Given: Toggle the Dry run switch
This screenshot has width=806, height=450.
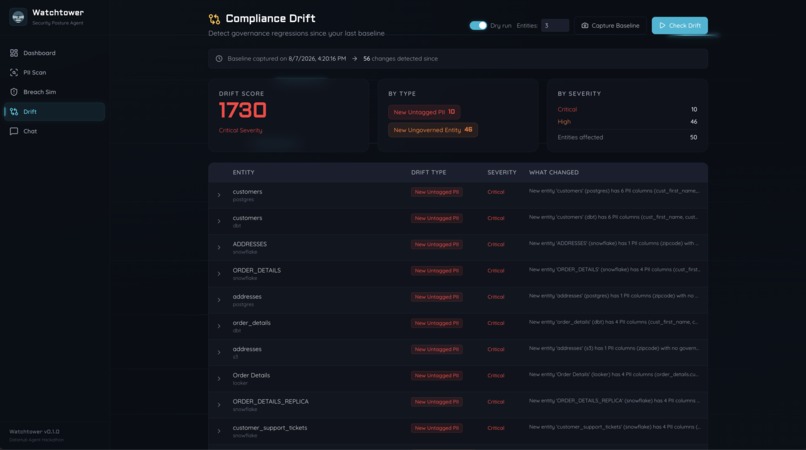Looking at the screenshot, I should click(x=478, y=25).
